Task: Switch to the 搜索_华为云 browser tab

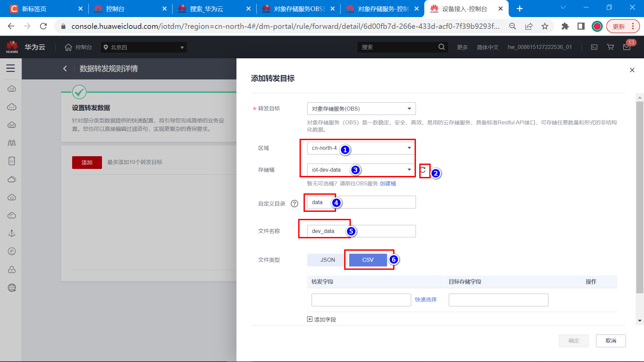Action: 207,9
